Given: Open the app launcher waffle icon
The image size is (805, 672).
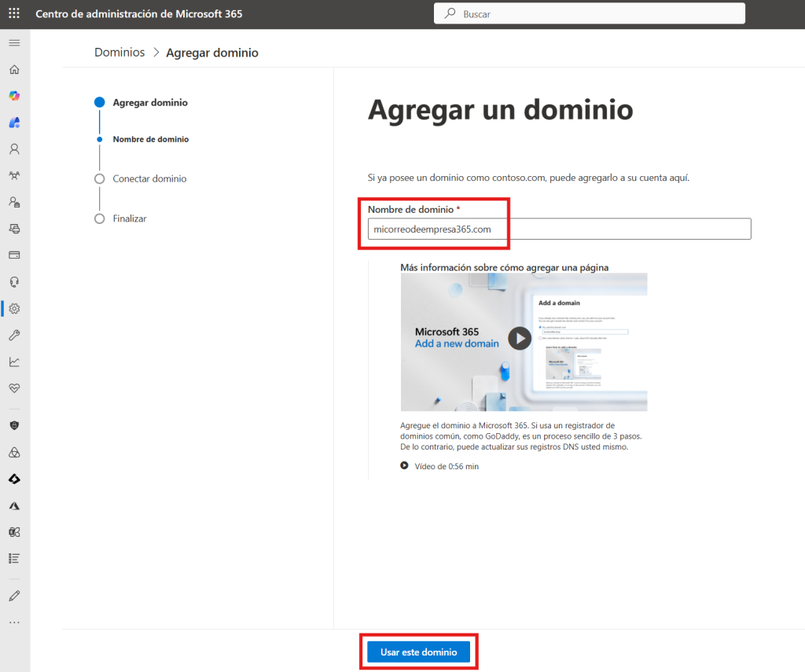Looking at the screenshot, I should point(15,14).
